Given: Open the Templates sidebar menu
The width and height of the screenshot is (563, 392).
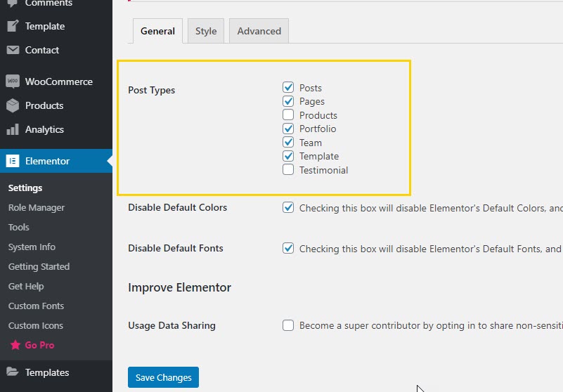Looking at the screenshot, I should (56, 372).
